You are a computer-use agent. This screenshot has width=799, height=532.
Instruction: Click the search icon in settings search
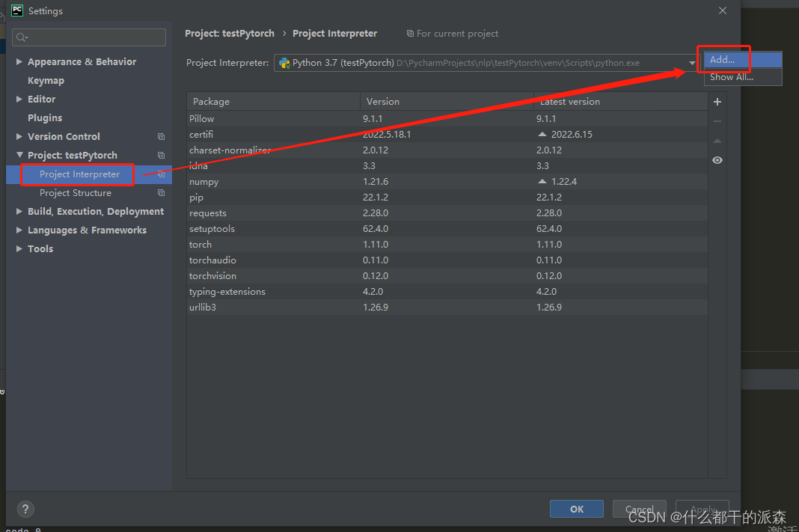click(22, 37)
